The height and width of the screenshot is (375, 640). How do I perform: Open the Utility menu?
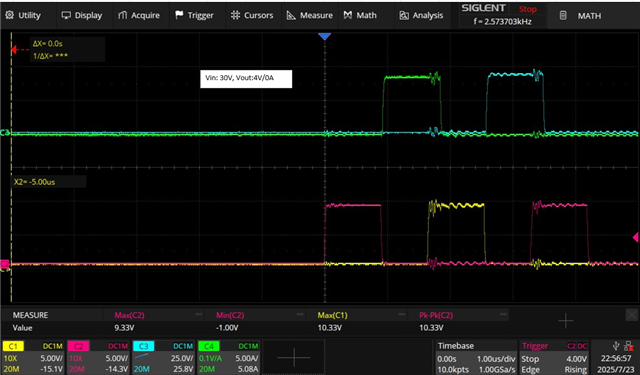pyautogui.click(x=23, y=16)
